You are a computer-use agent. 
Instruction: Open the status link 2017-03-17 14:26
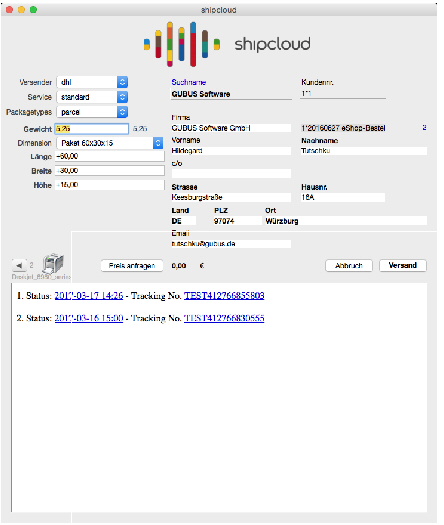89,296
